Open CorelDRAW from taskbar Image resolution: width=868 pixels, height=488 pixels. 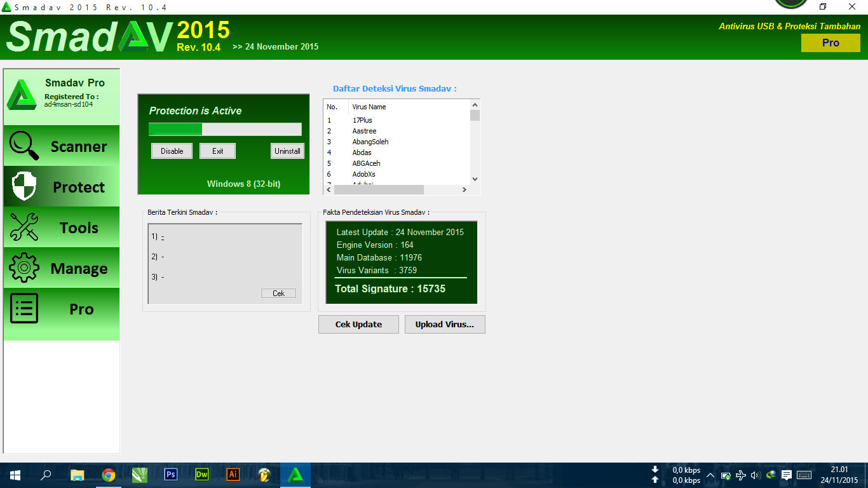tap(139, 475)
